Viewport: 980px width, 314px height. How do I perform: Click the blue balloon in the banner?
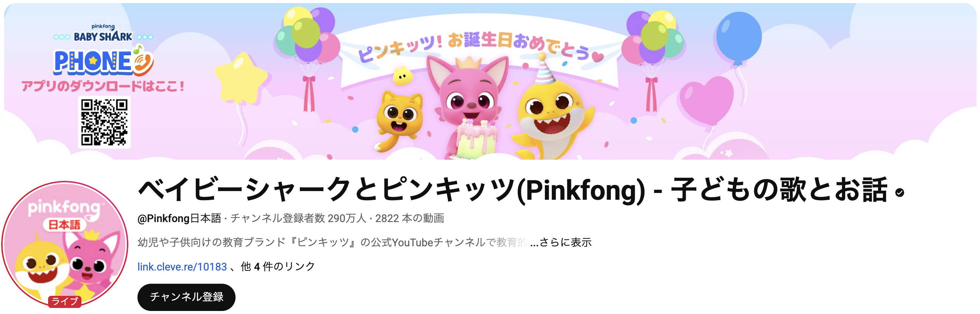[x=738, y=38]
